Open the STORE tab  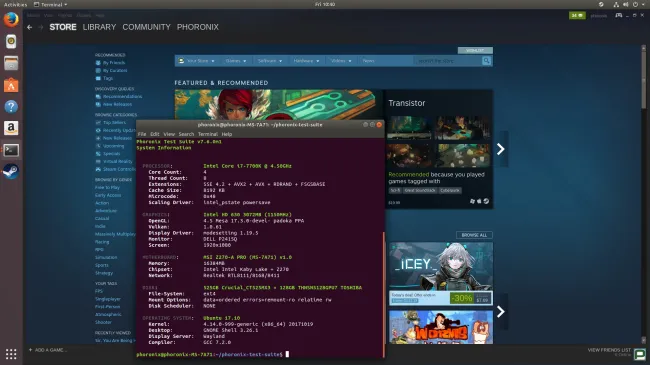pos(63,27)
